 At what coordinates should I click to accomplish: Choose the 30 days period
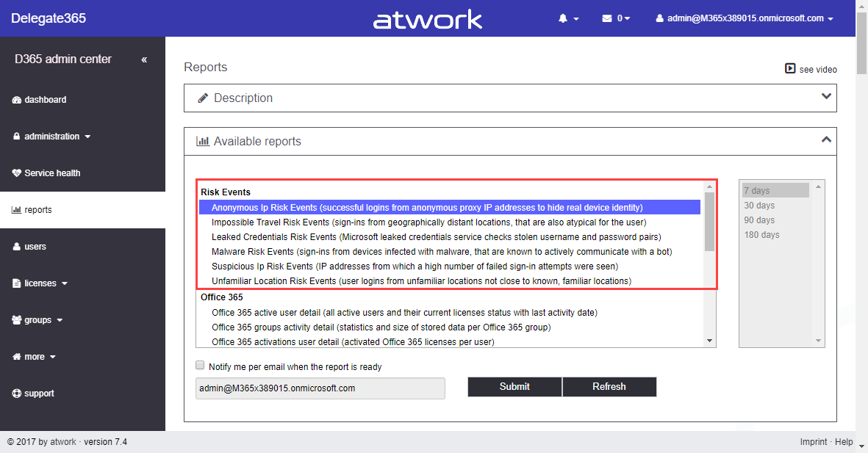coord(775,205)
